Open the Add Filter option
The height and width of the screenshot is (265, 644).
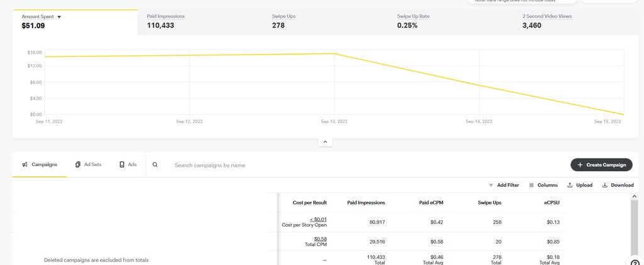(504, 185)
